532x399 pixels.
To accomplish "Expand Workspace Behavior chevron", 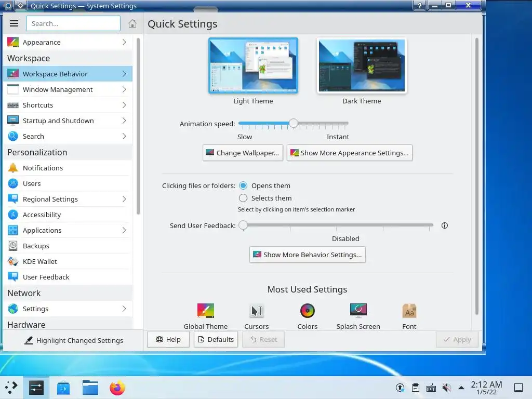I will (x=124, y=74).
